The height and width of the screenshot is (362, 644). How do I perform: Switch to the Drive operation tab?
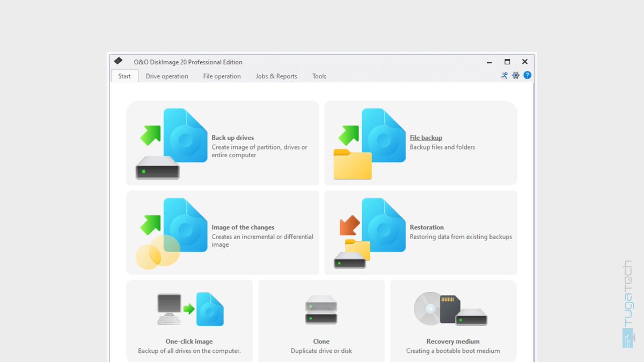click(x=167, y=76)
